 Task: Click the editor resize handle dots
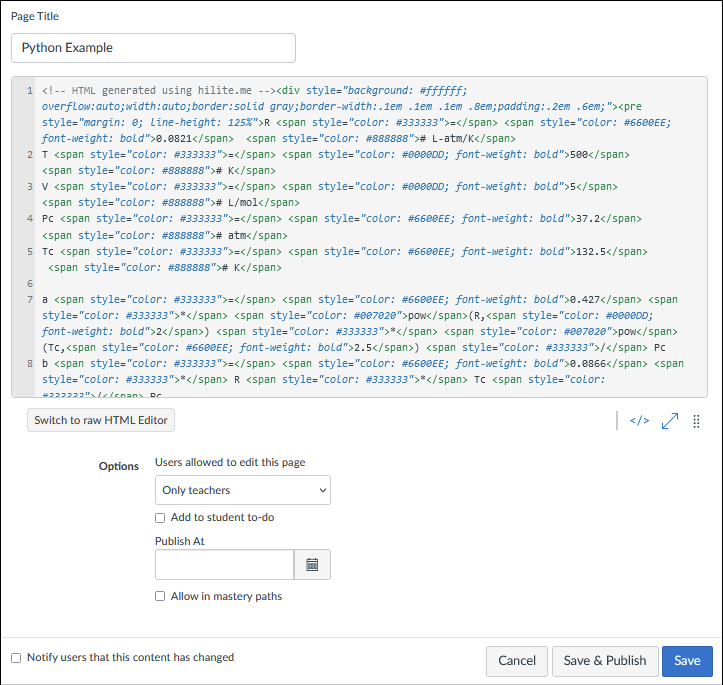coord(696,421)
